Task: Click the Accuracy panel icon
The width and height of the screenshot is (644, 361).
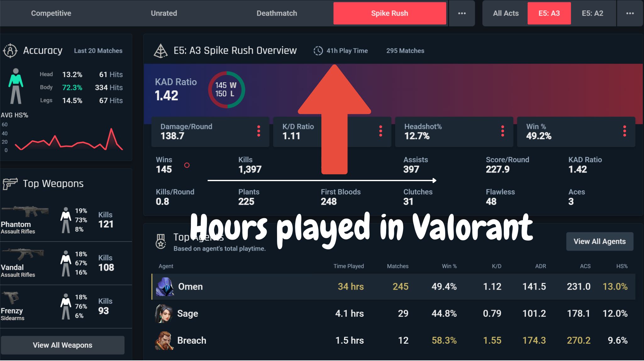Action: pyautogui.click(x=11, y=50)
